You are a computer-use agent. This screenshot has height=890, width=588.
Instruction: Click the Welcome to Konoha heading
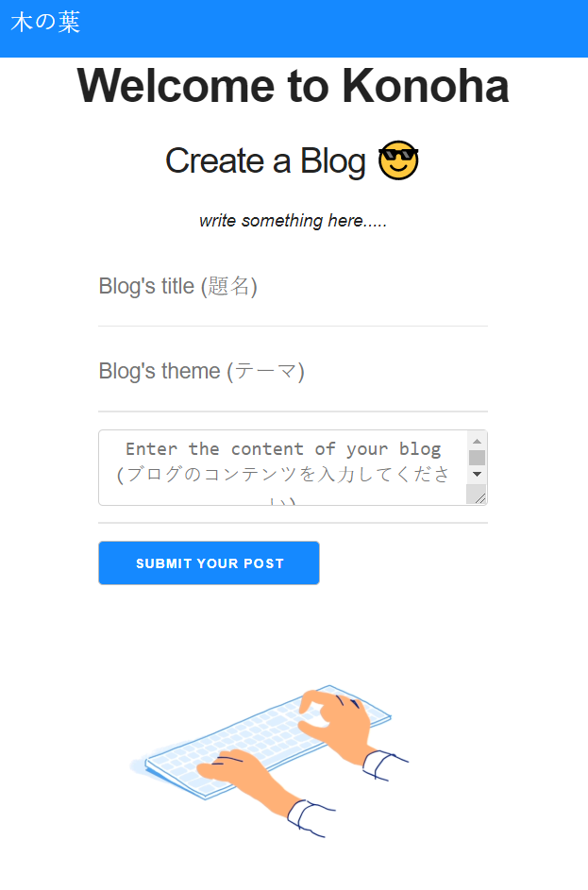[294, 86]
